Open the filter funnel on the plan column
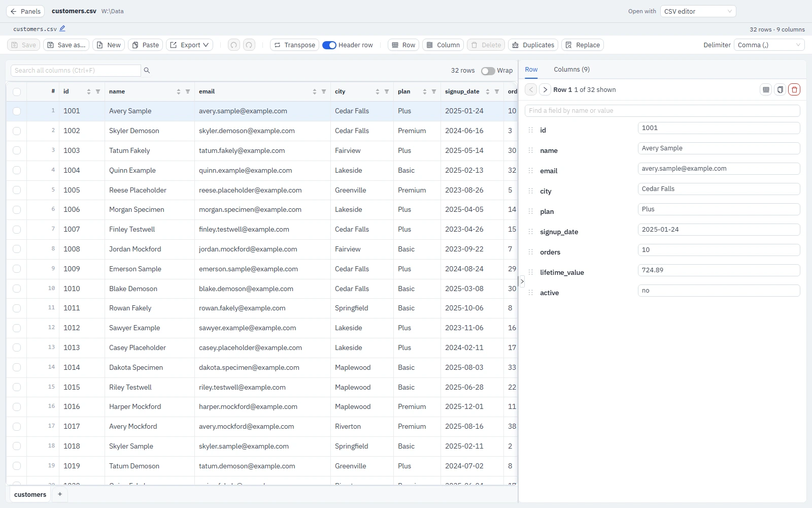Viewport: 812px width, 508px height. tap(434, 91)
